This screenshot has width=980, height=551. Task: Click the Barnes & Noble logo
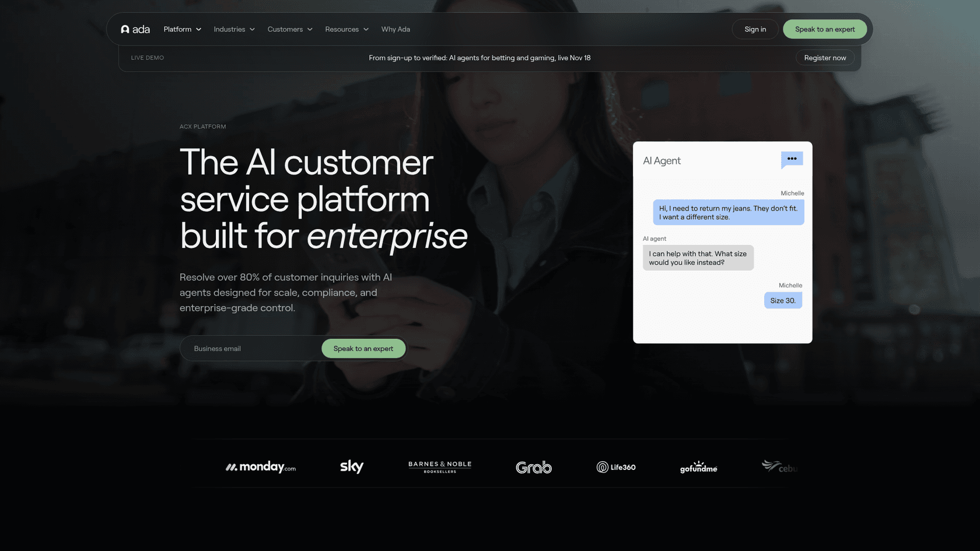pos(440,466)
